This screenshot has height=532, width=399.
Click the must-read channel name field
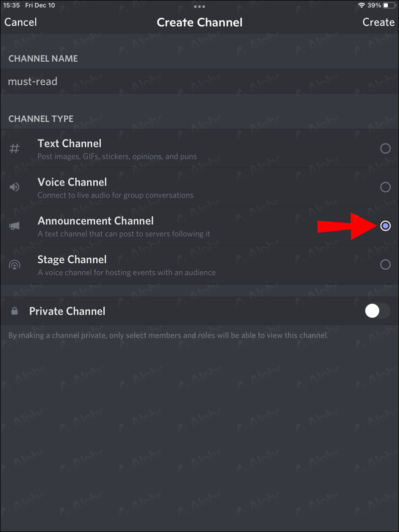click(x=199, y=81)
